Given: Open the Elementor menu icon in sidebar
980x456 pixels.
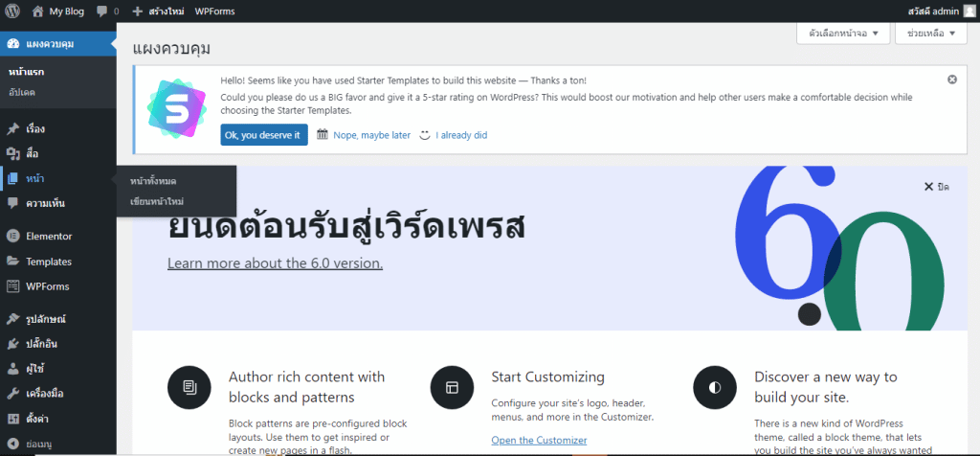Looking at the screenshot, I should 12,237.
